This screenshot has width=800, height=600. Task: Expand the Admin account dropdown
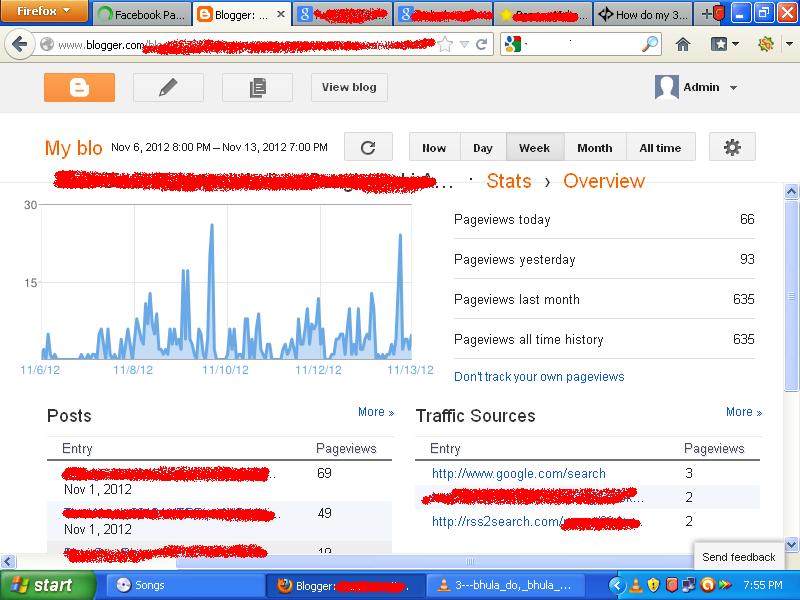733,88
